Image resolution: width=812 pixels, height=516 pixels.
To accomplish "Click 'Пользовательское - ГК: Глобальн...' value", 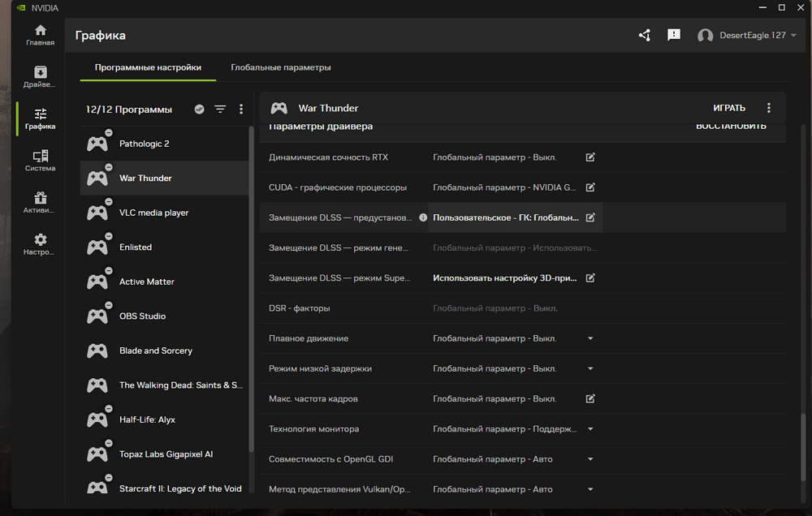I will pyautogui.click(x=506, y=217).
